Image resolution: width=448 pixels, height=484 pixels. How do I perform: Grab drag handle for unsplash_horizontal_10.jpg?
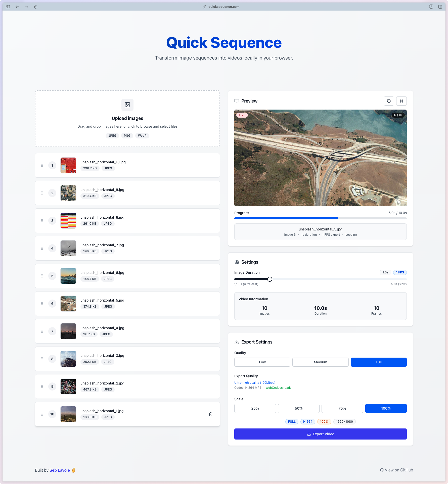[x=42, y=165]
